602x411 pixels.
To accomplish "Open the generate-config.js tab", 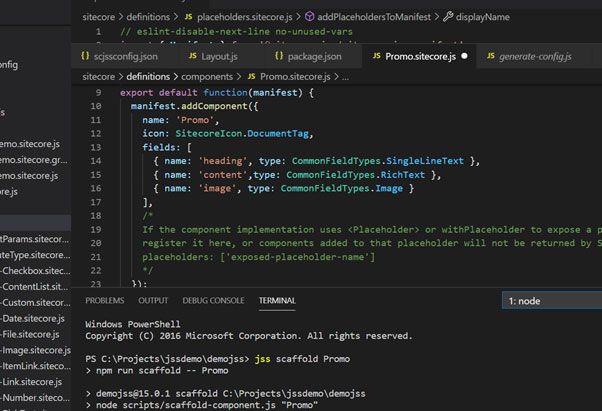I will (x=530, y=56).
